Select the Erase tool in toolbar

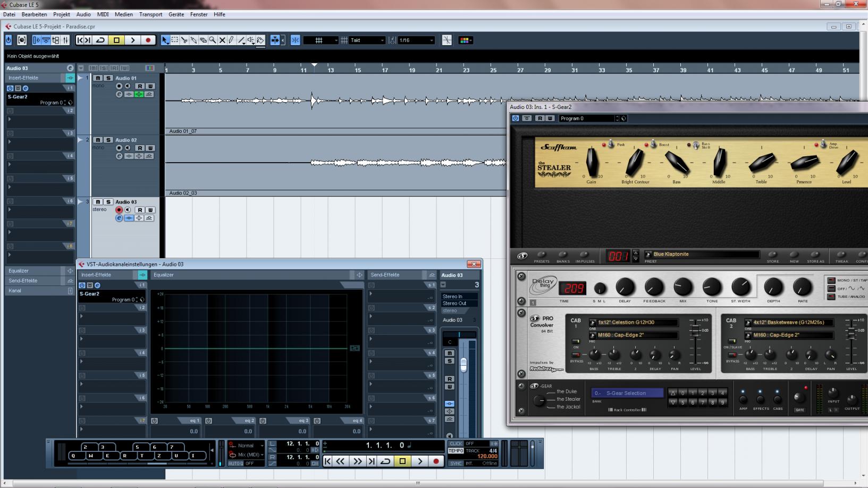click(x=203, y=40)
